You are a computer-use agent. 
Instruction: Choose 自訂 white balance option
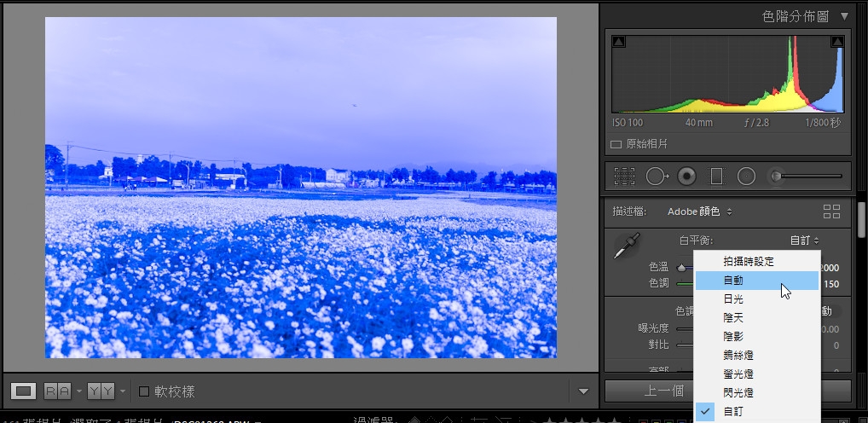(x=757, y=411)
